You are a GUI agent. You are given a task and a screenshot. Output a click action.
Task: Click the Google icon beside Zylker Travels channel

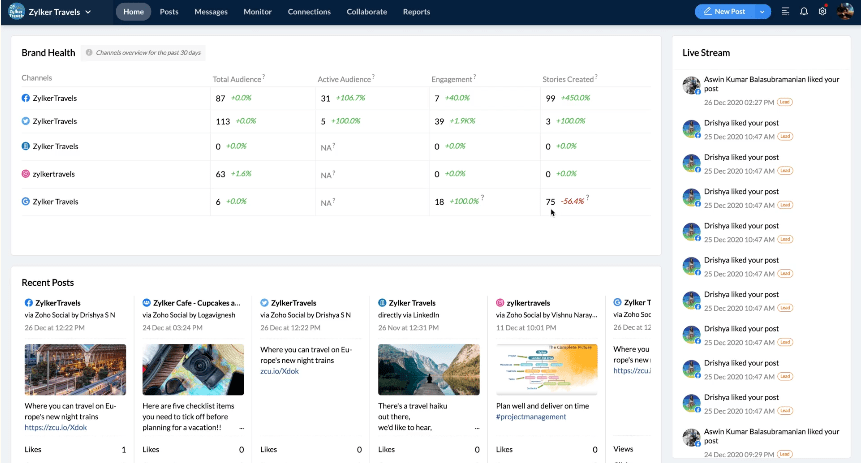click(x=26, y=202)
